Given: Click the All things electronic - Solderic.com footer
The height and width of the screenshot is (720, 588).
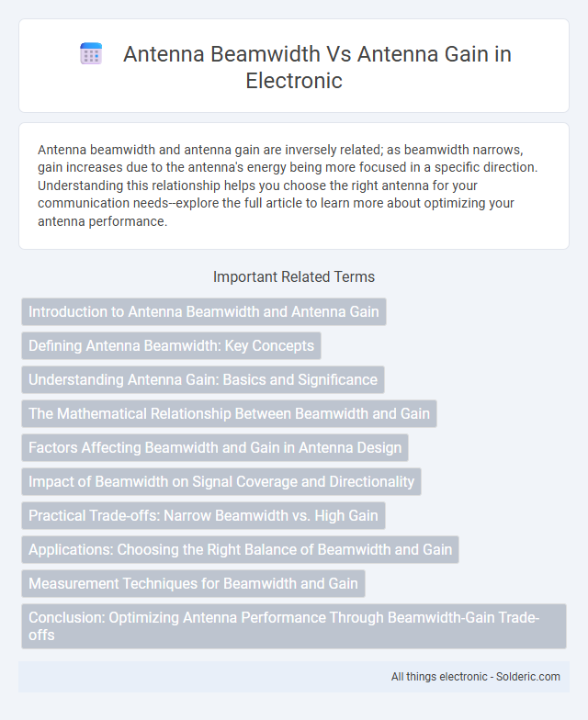Looking at the screenshot, I should click(x=476, y=676).
